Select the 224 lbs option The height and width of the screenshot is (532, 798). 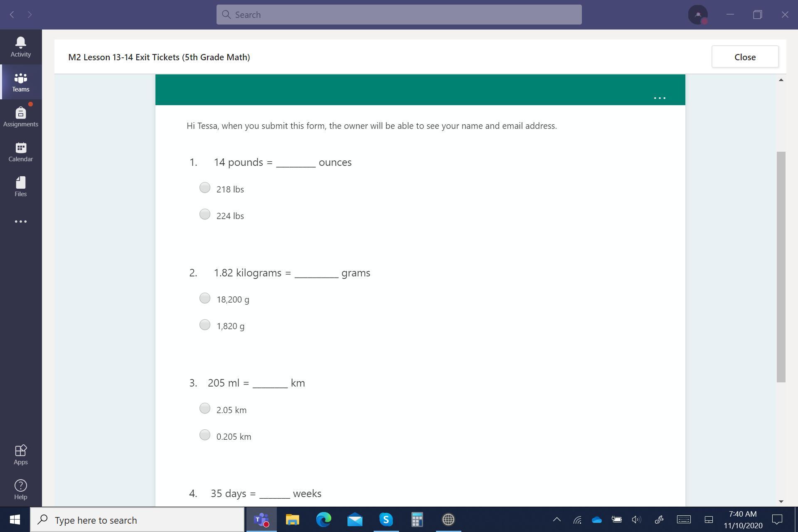[205, 214]
